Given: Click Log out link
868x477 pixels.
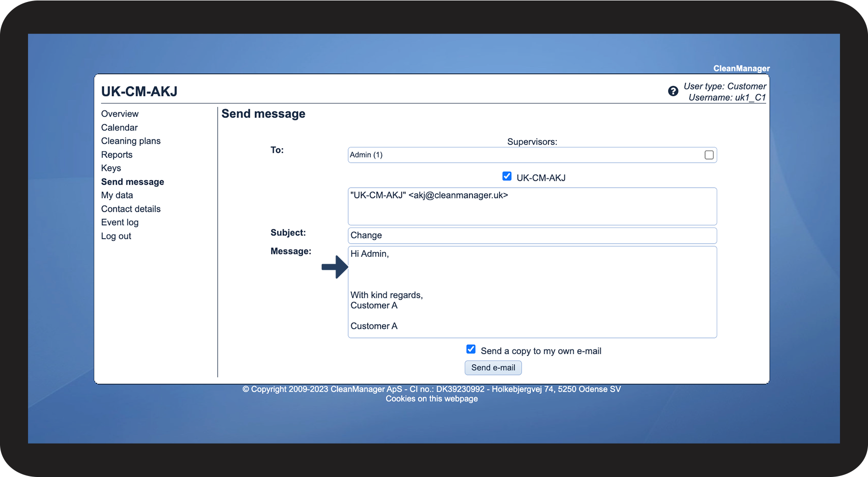Looking at the screenshot, I should 116,236.
